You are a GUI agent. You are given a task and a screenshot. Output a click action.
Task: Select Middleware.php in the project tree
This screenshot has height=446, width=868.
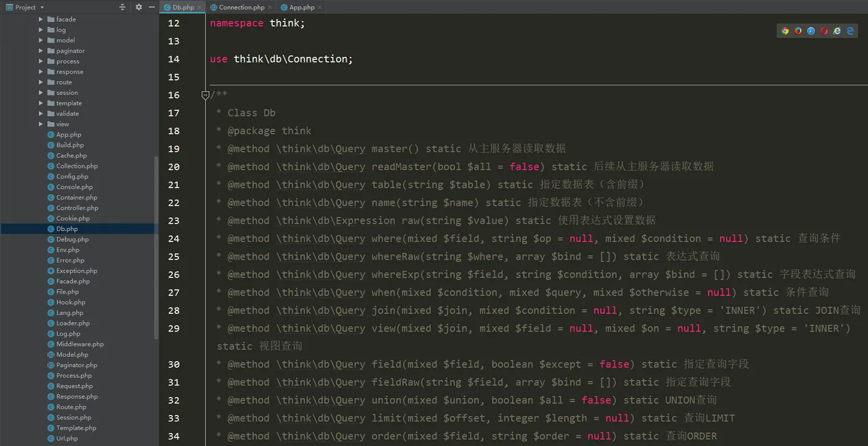[x=76, y=344]
